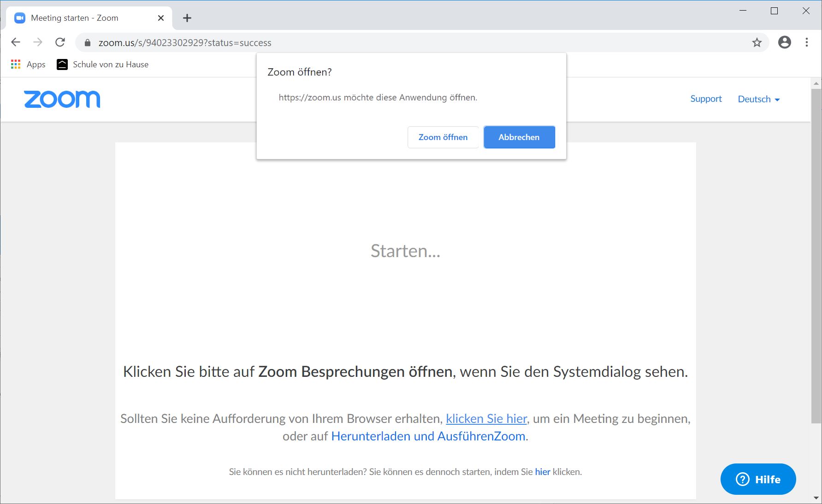Viewport: 822px width, 504px height.
Task: Reload the page with the refresh icon
Action: point(60,42)
